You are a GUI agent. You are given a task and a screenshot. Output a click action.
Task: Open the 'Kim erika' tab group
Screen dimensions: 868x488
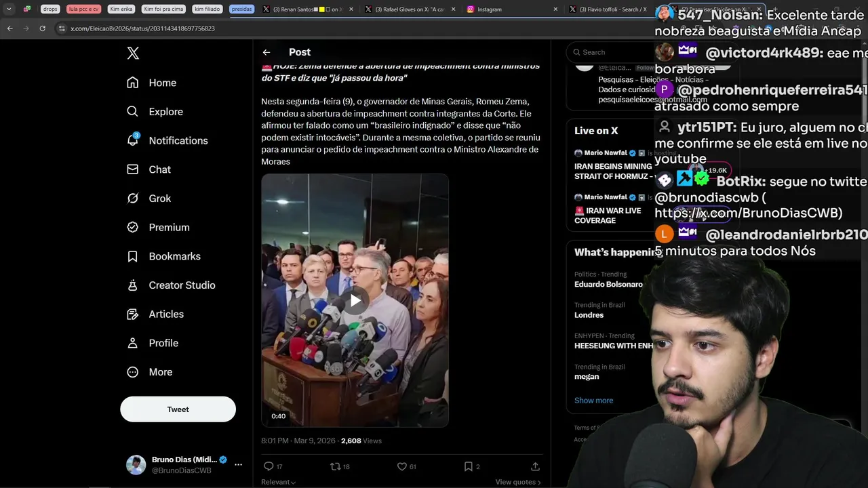point(121,9)
